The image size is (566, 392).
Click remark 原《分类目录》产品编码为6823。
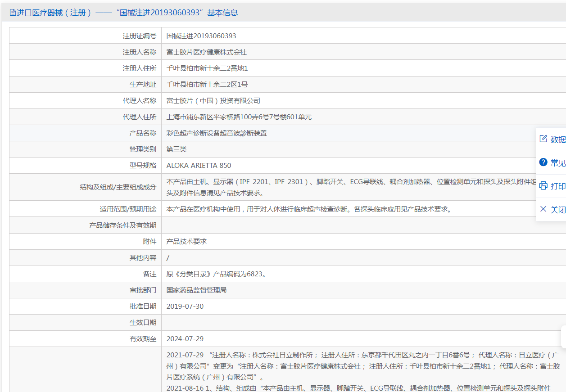coord(217,274)
